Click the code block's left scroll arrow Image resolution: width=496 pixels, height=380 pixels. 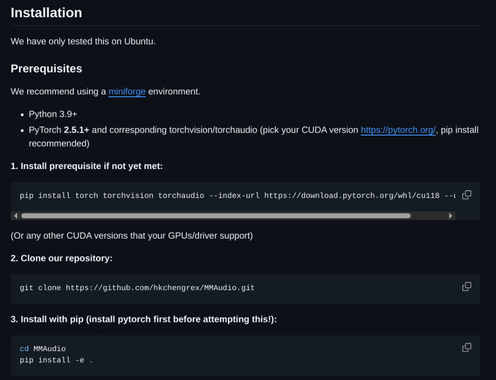(x=15, y=216)
